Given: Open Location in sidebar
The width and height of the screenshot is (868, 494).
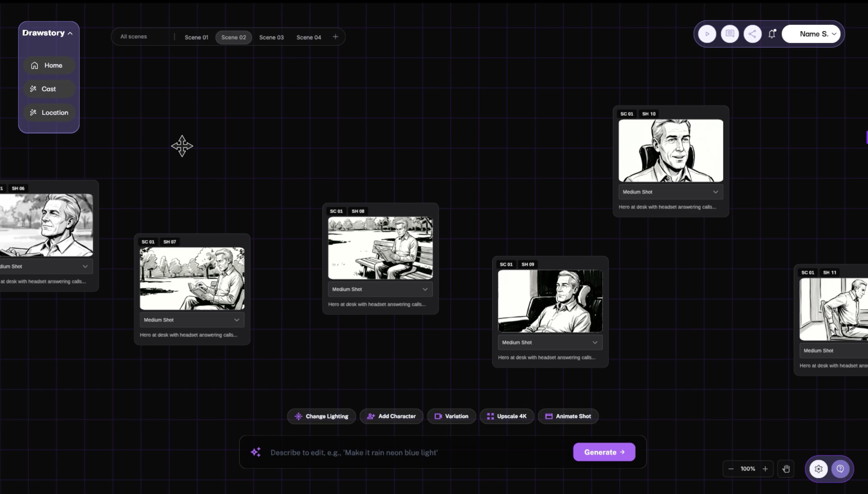Looking at the screenshot, I should click(49, 113).
